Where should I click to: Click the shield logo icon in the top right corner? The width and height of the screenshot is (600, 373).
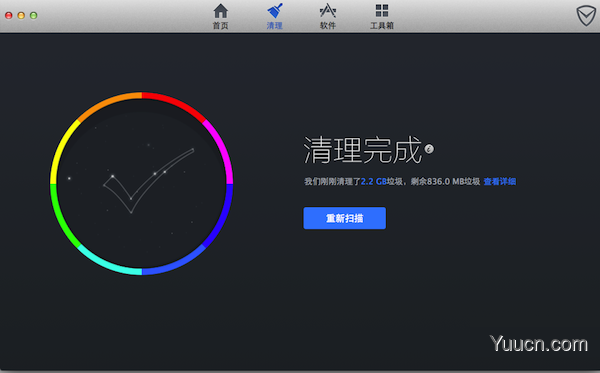pos(586,16)
